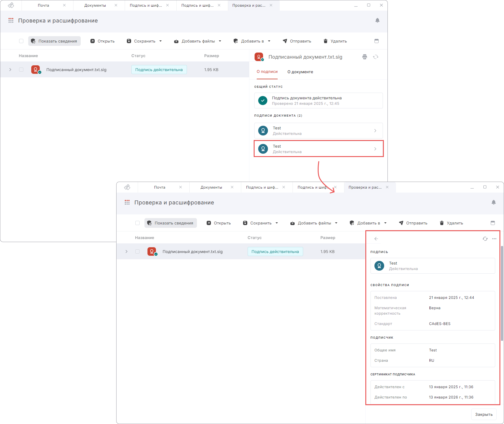Click Удалить in top window toolbar
The width and height of the screenshot is (504, 424).
click(335, 41)
